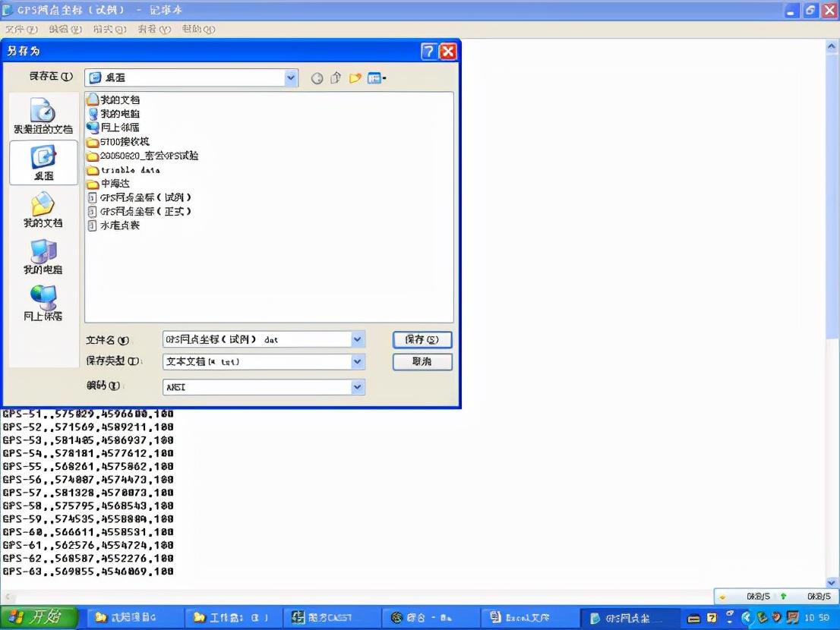Viewport: 840px width, 630px height.
Task: Click the Start button on taskbar
Action: (x=39, y=618)
